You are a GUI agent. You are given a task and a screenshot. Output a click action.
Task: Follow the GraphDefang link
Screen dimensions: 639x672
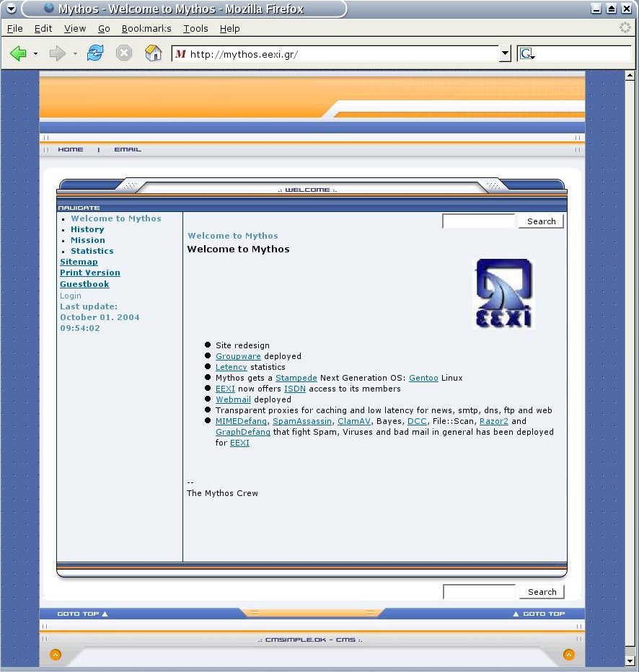click(243, 432)
